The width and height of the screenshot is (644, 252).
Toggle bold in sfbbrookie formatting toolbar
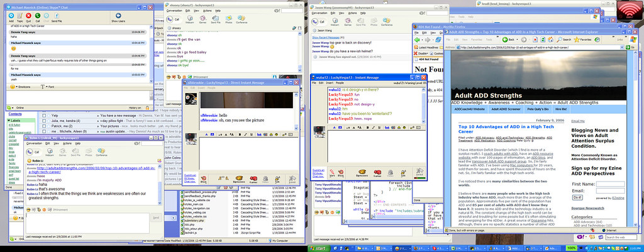coord(240,134)
